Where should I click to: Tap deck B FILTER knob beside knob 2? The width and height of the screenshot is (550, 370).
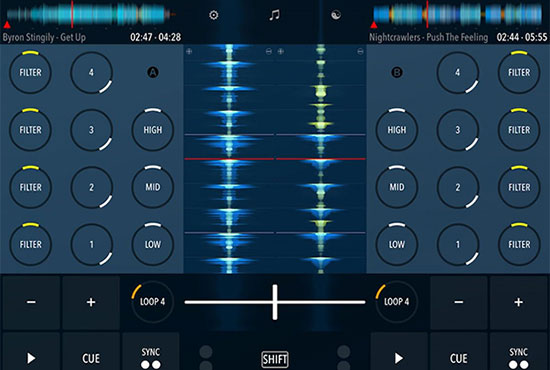pos(519,187)
